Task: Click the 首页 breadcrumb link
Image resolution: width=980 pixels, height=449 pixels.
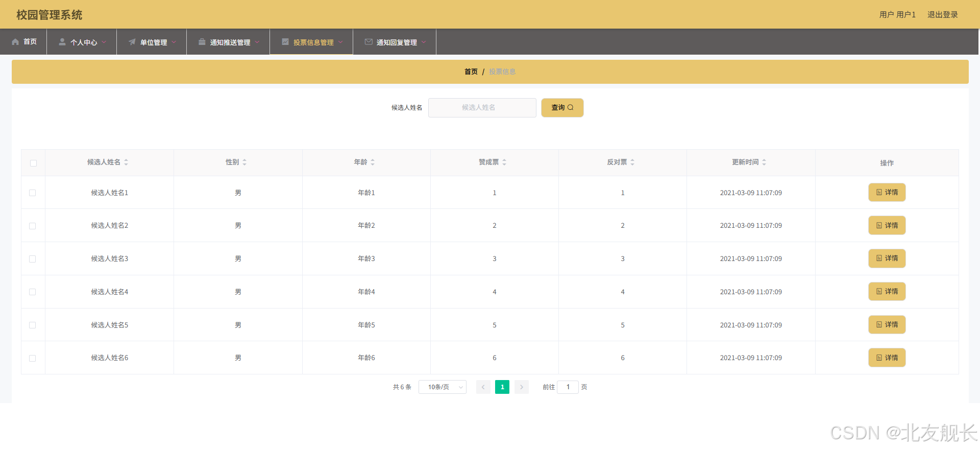Action: click(x=471, y=72)
